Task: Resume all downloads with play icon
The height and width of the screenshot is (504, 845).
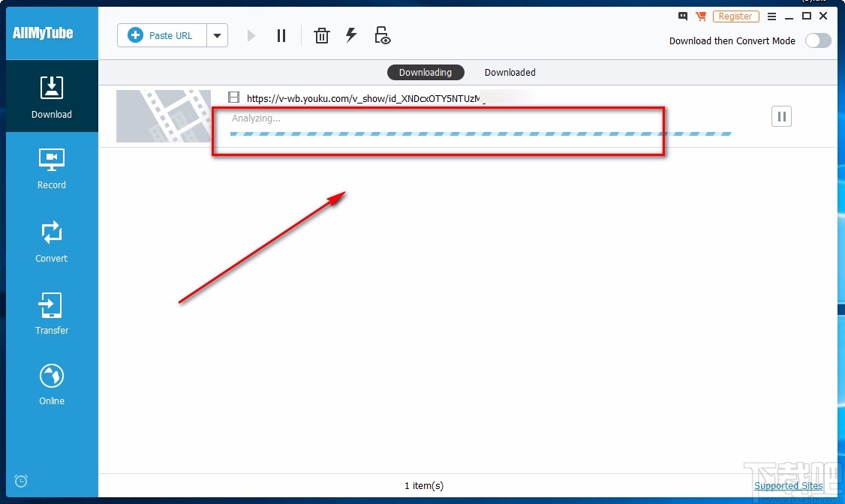Action: point(251,35)
